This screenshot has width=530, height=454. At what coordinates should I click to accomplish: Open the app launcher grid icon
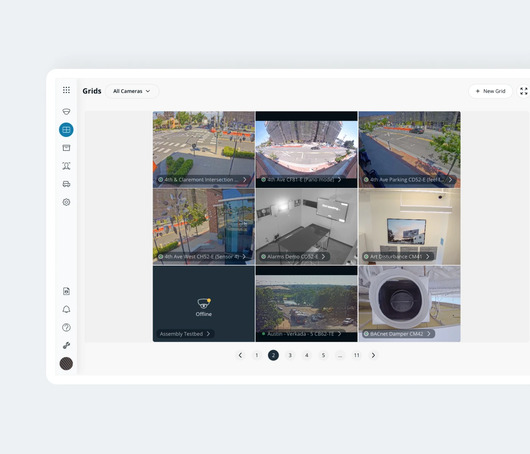pos(66,90)
